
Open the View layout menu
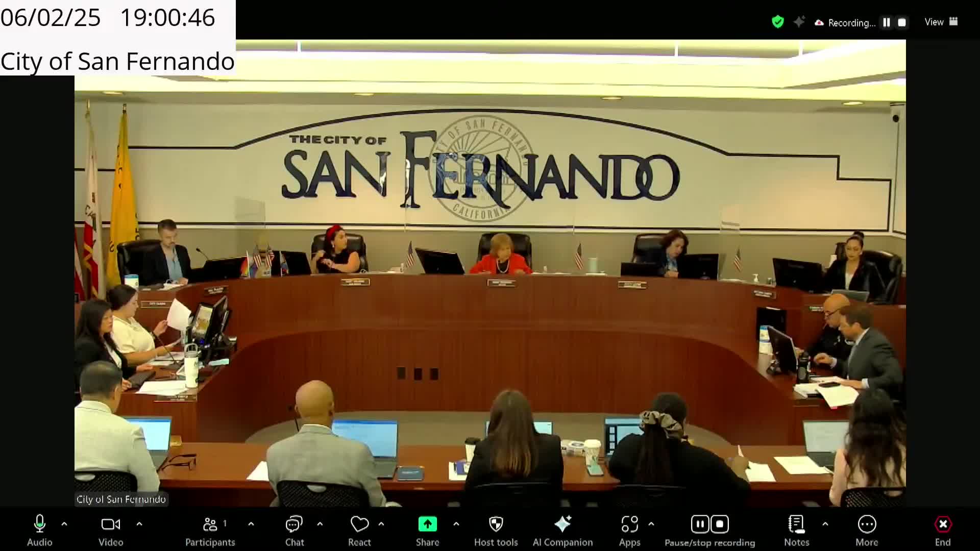click(x=941, y=22)
